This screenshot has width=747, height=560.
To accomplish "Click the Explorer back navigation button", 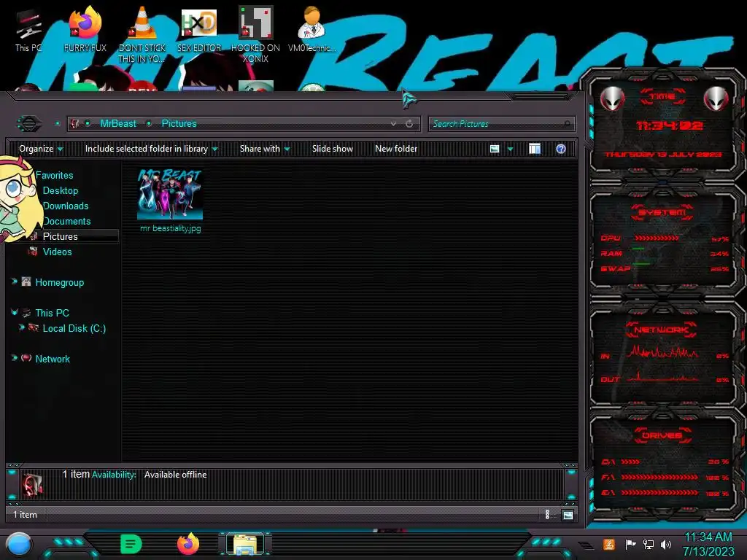I will coord(29,124).
